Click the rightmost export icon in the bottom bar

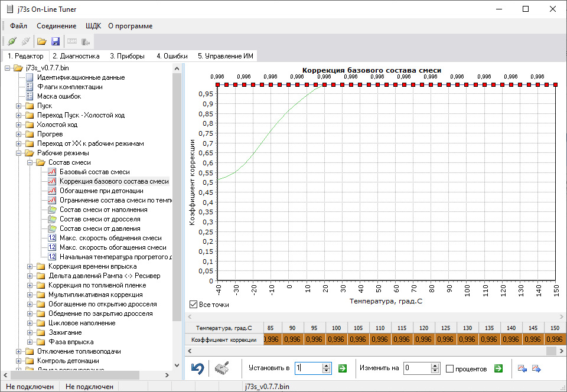click(x=536, y=368)
